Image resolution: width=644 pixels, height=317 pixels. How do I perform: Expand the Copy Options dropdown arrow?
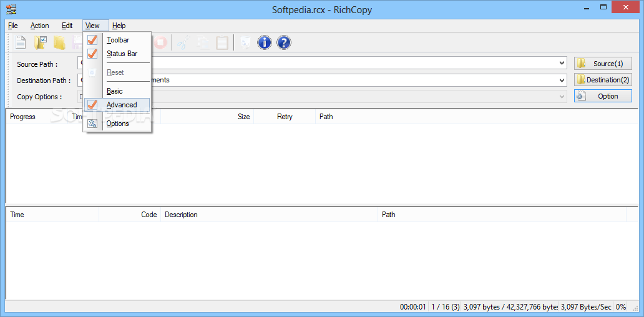tap(562, 97)
